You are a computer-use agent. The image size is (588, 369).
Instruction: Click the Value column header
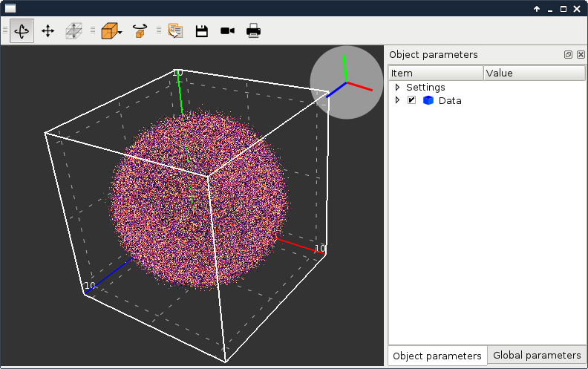click(534, 73)
